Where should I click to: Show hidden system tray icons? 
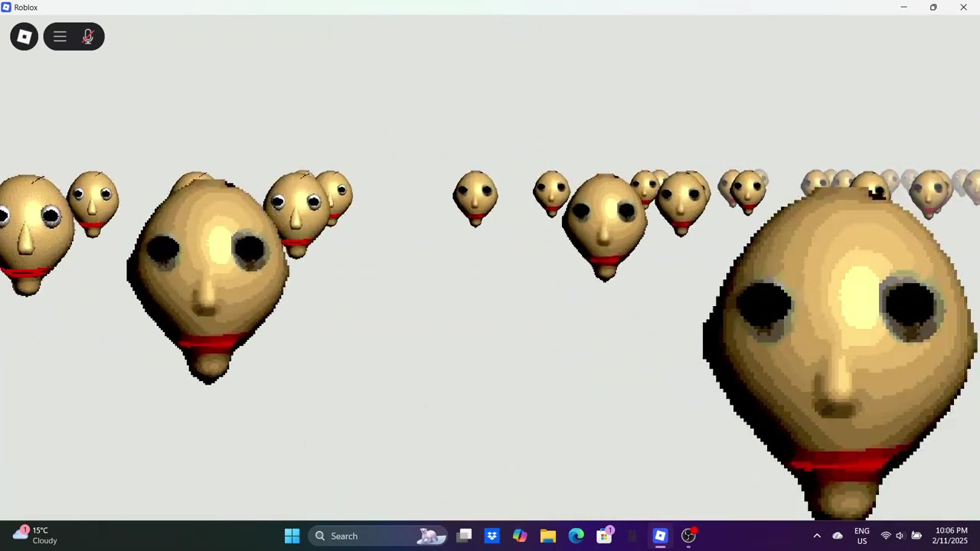click(x=817, y=536)
